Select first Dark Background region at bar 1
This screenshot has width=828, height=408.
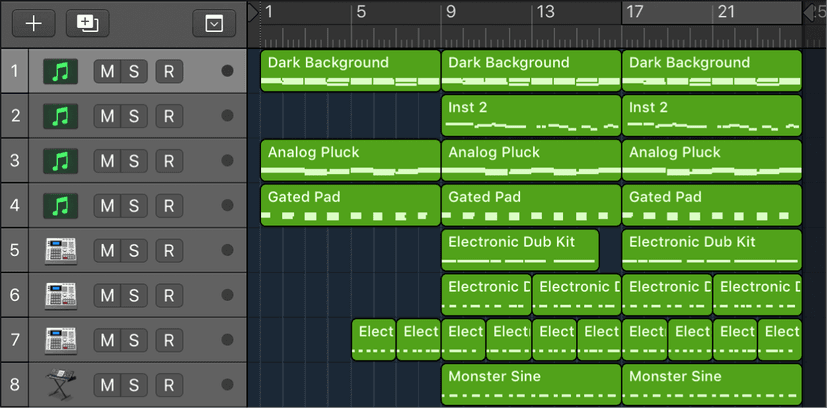pyautogui.click(x=351, y=71)
